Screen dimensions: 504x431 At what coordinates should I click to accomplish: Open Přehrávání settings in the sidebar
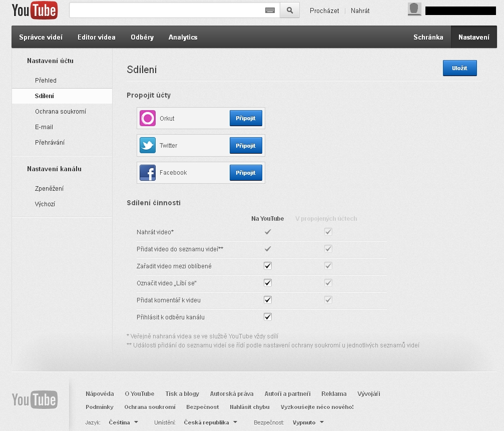click(50, 142)
